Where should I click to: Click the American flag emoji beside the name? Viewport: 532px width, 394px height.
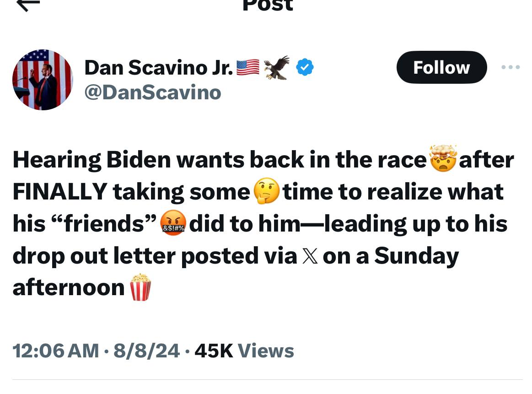(247, 68)
